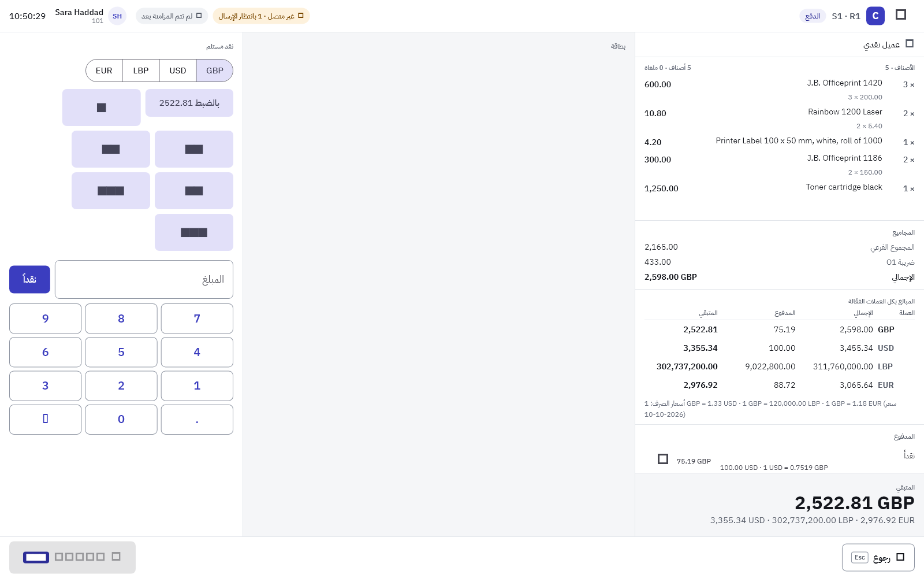This screenshot has width=924, height=578.
Task: Click the sync-not-completed status chip
Action: [172, 16]
